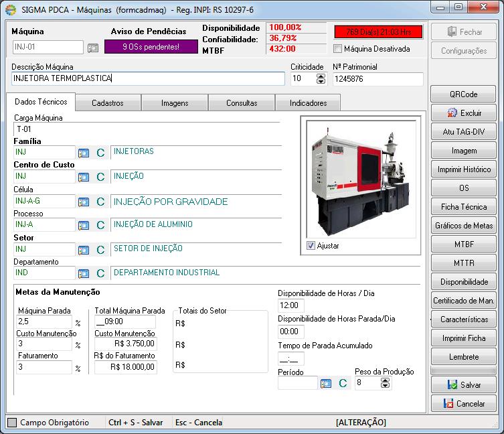Open the Departamento lookup search icon
504x434 pixels.
(84, 273)
